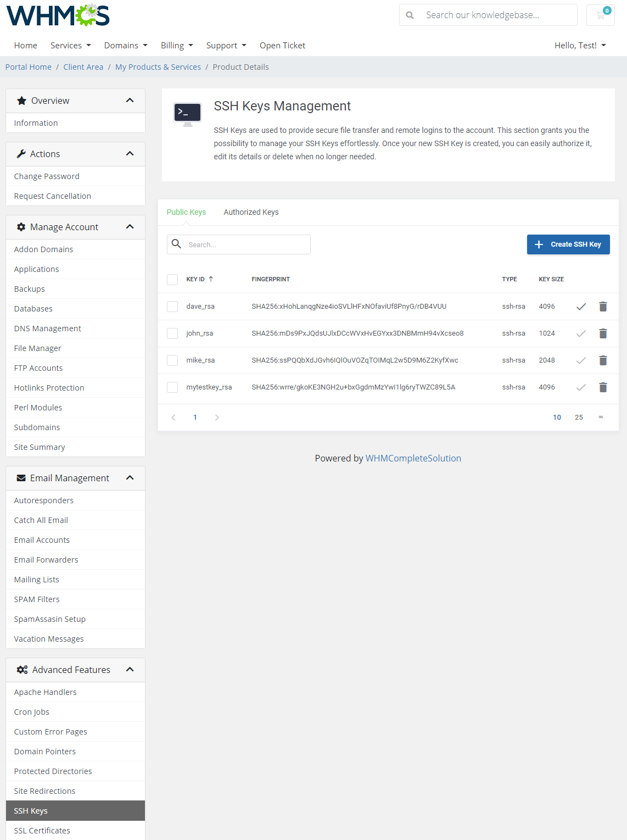
Task: Open the shopping cart
Action: (600, 15)
